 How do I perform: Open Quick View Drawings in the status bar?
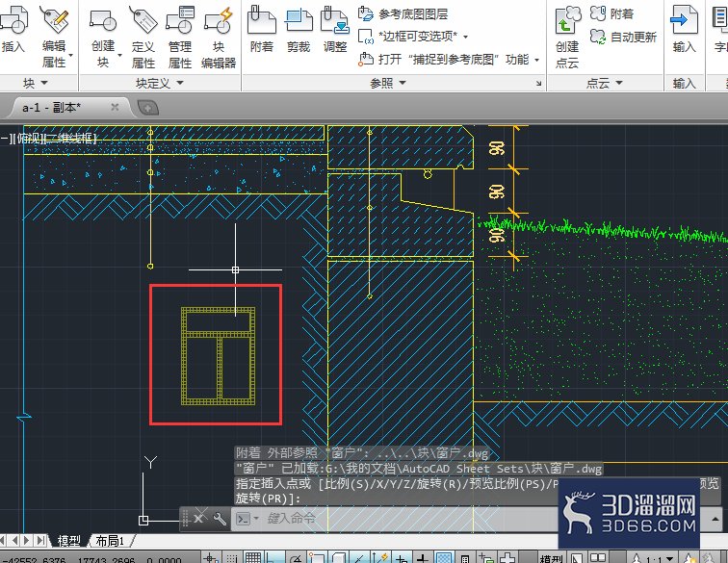point(597,558)
